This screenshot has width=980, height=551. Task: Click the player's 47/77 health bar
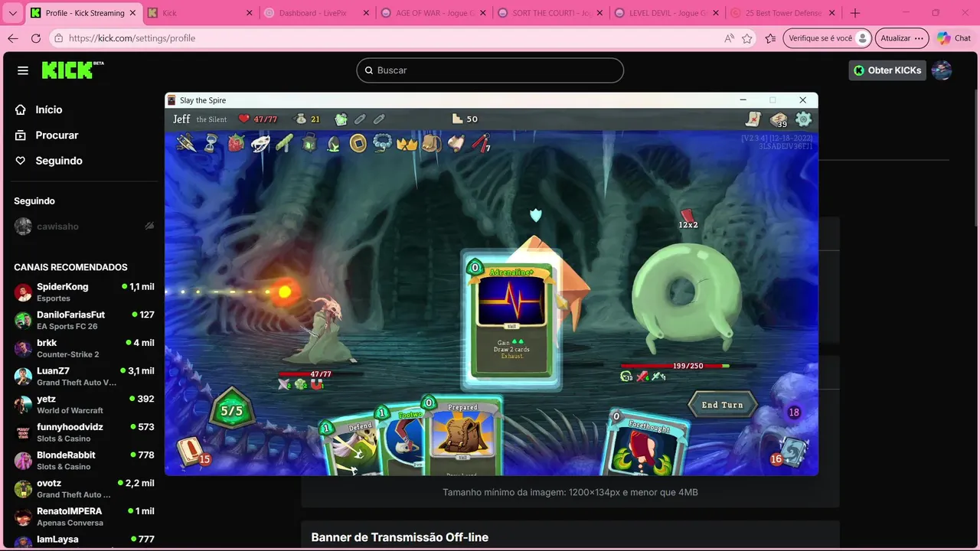(x=320, y=374)
